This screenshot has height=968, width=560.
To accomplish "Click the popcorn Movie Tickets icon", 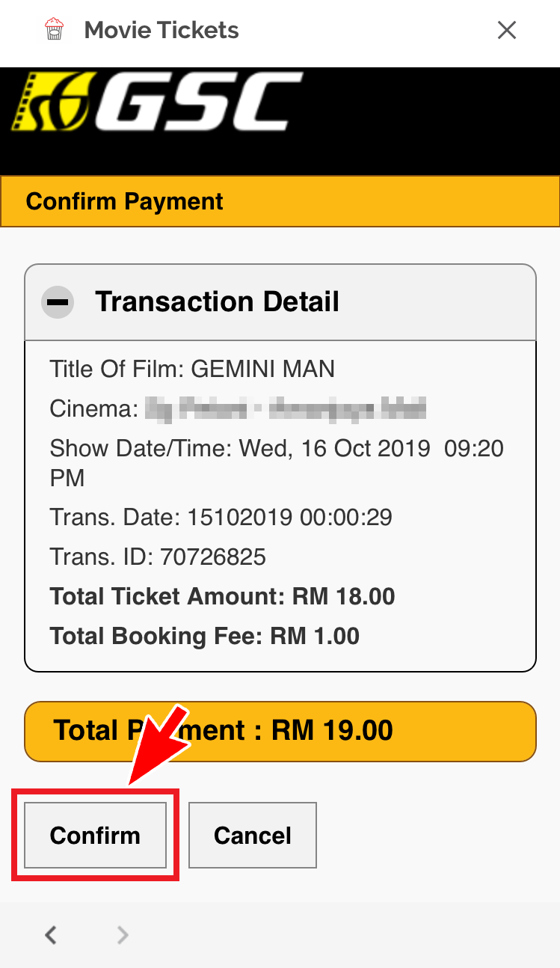I will click(x=55, y=30).
